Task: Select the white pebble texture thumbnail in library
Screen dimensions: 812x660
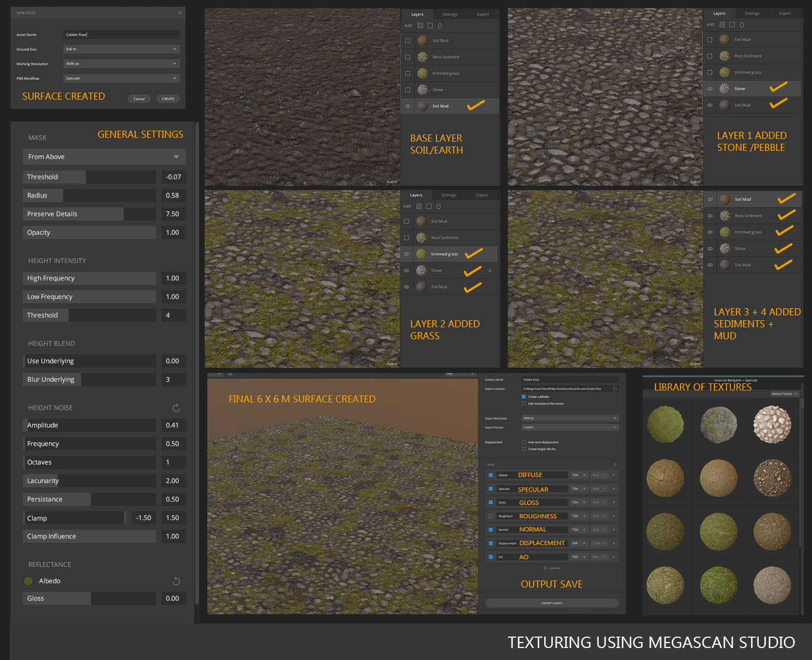Action: point(772,425)
